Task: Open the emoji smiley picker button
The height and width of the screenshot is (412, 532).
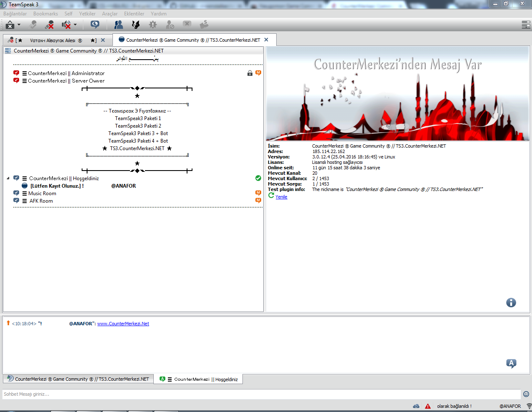Action: [526, 394]
